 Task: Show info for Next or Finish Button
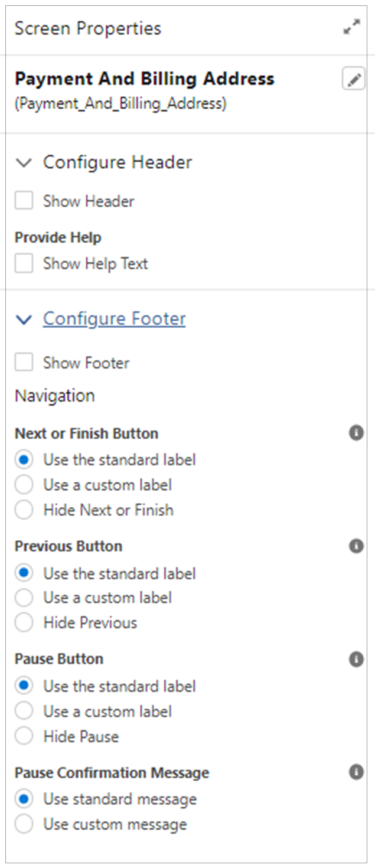pos(356,433)
